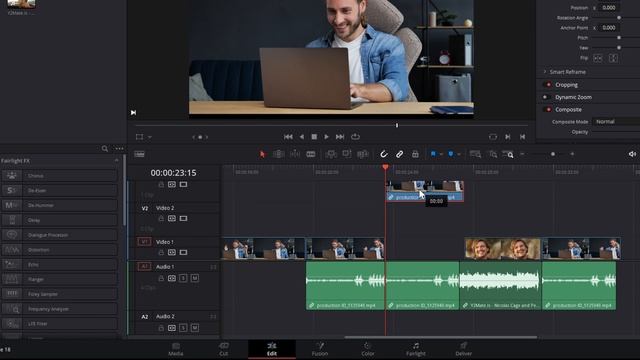Select the Foley Sampler effect

click(60, 294)
